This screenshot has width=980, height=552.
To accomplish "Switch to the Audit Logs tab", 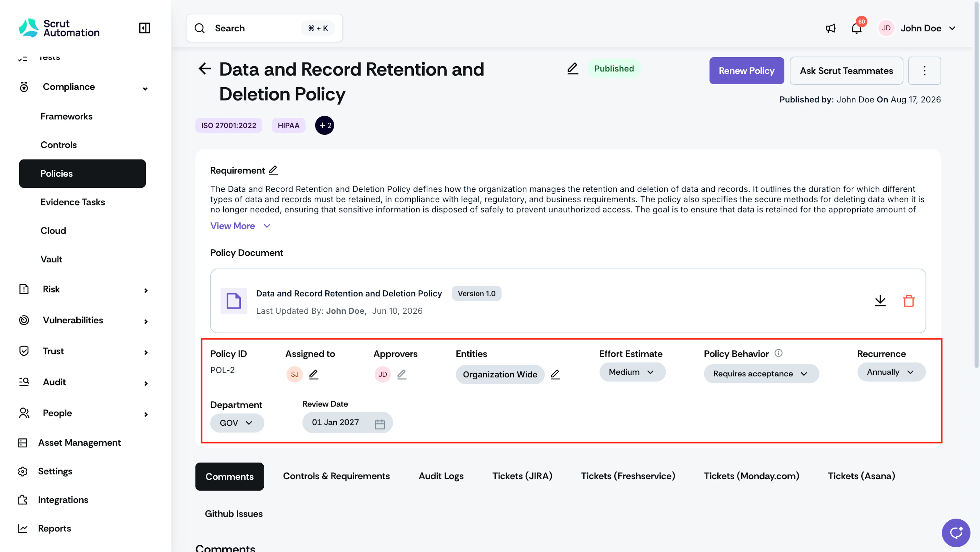I will pyautogui.click(x=441, y=476).
